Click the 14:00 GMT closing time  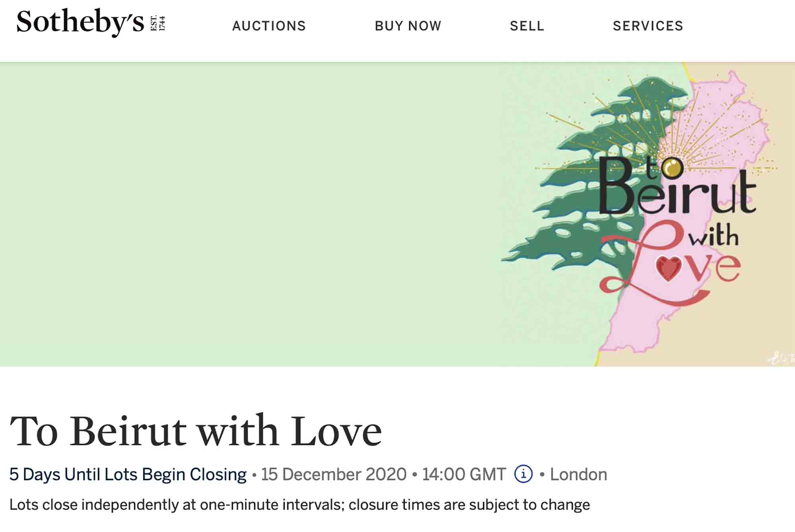(x=464, y=474)
